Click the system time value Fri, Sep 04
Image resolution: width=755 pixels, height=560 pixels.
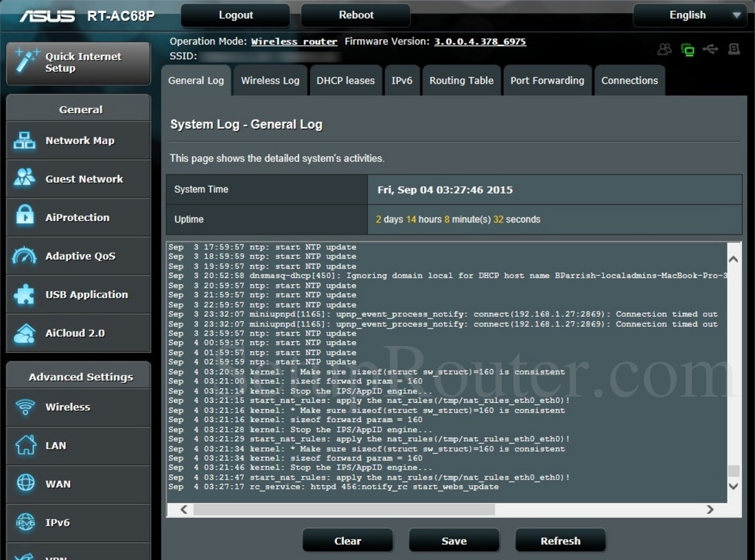point(445,189)
